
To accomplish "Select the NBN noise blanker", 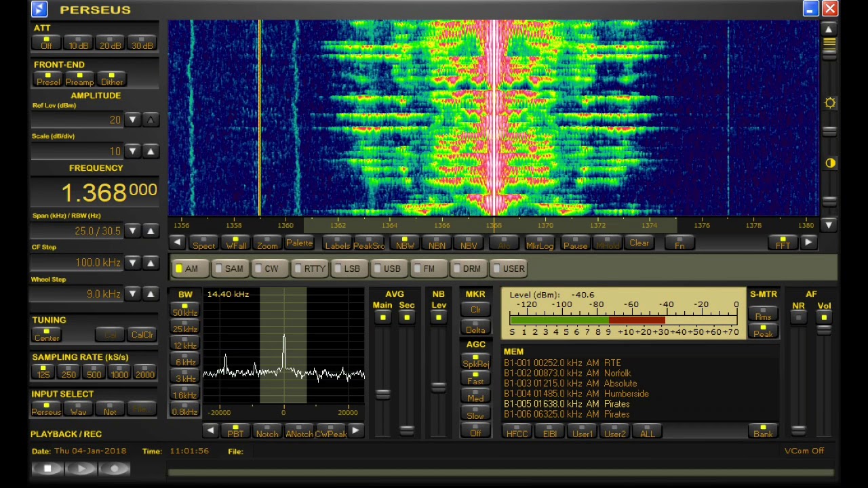I will pos(437,243).
